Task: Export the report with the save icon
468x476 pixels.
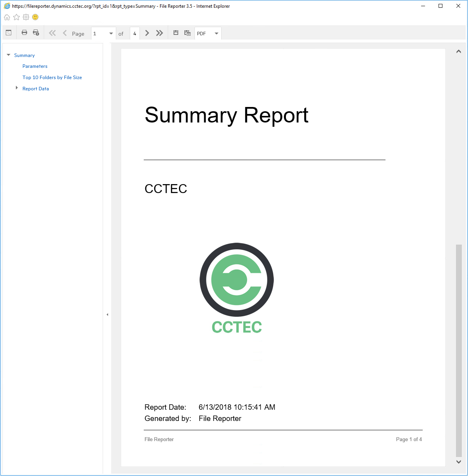Action: click(176, 33)
